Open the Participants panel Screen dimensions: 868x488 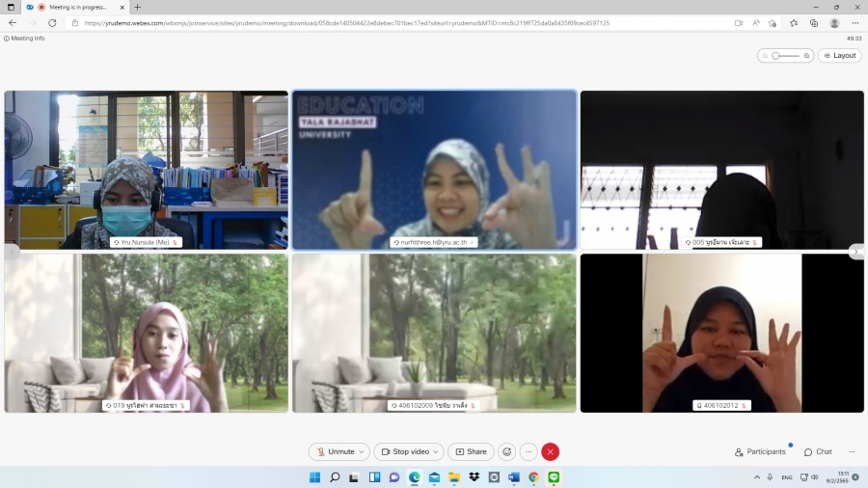[x=760, y=451]
